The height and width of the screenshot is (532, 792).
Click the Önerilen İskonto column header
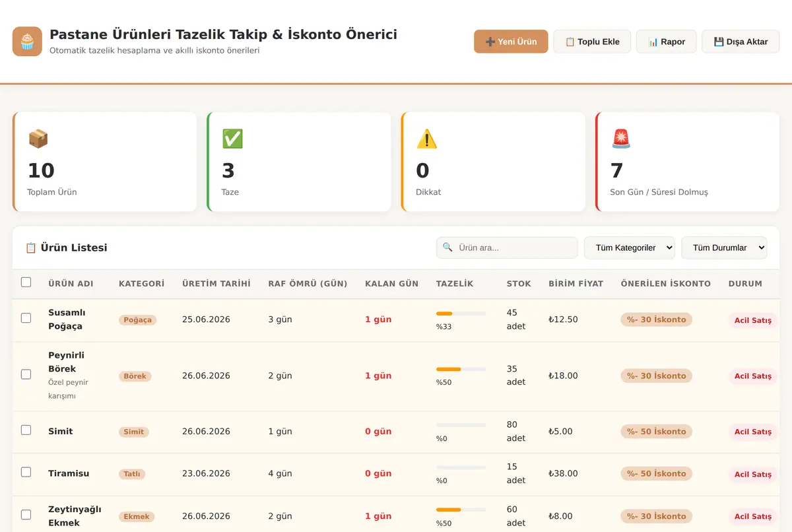tap(666, 284)
